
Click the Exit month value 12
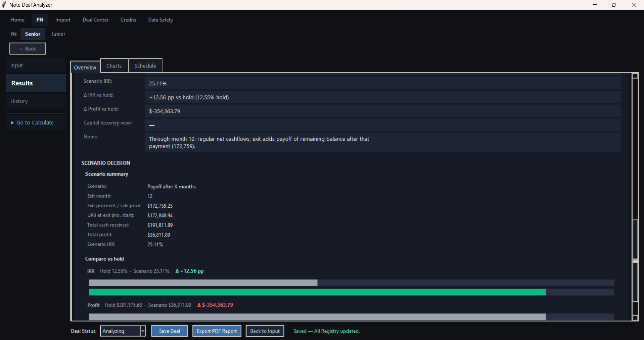[150, 196]
